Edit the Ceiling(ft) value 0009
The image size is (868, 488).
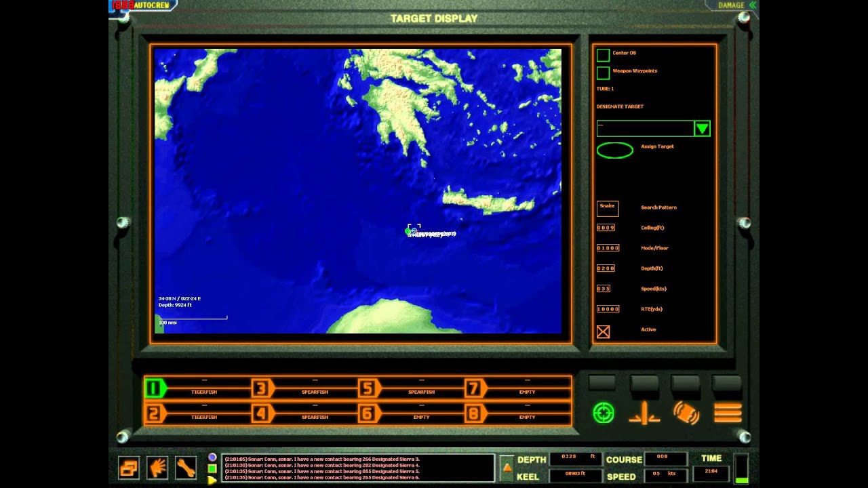606,228
